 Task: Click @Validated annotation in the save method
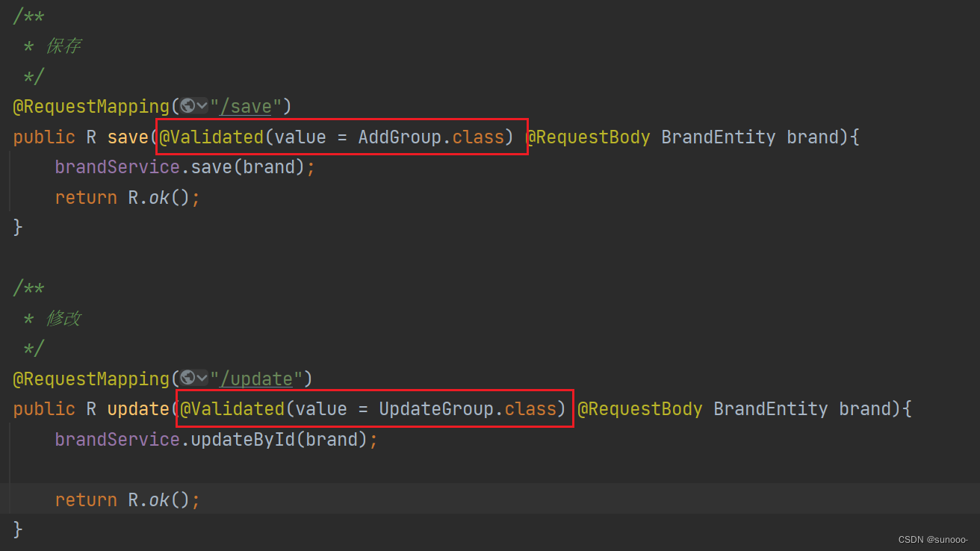click(211, 137)
